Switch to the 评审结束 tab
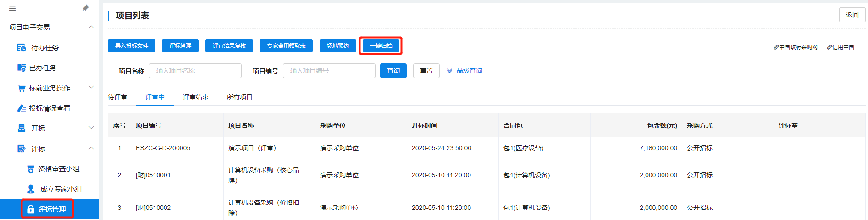Screen dimensions: 868x220 click(x=195, y=97)
